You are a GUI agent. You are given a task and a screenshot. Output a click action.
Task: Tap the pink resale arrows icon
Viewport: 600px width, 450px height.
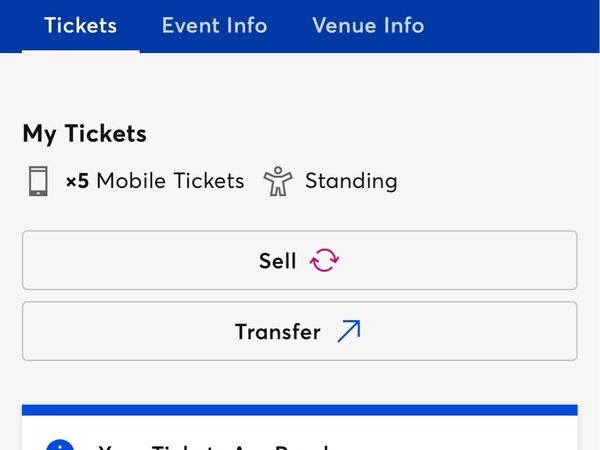tap(325, 261)
